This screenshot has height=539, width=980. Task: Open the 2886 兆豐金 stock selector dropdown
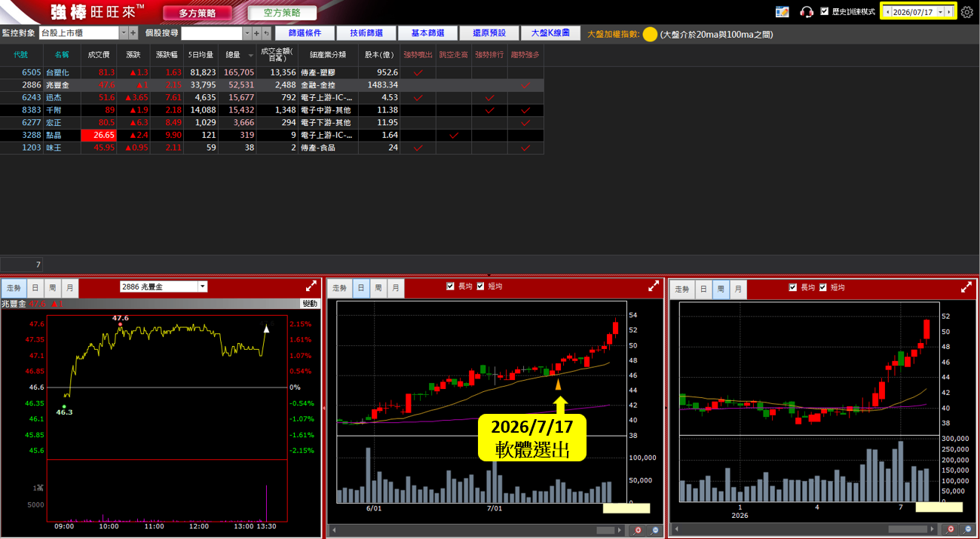coord(202,286)
